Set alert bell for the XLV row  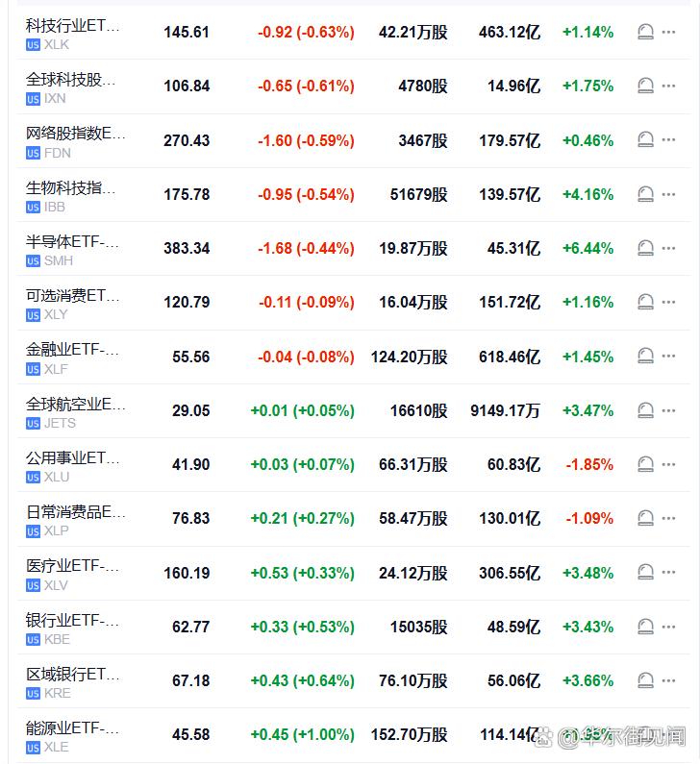[645, 573]
